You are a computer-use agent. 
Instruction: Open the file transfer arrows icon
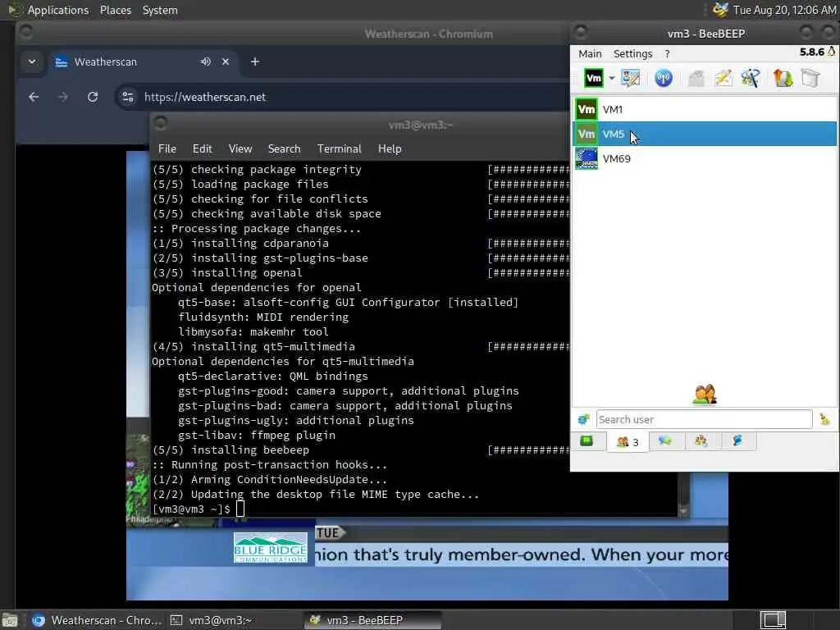coord(783,78)
